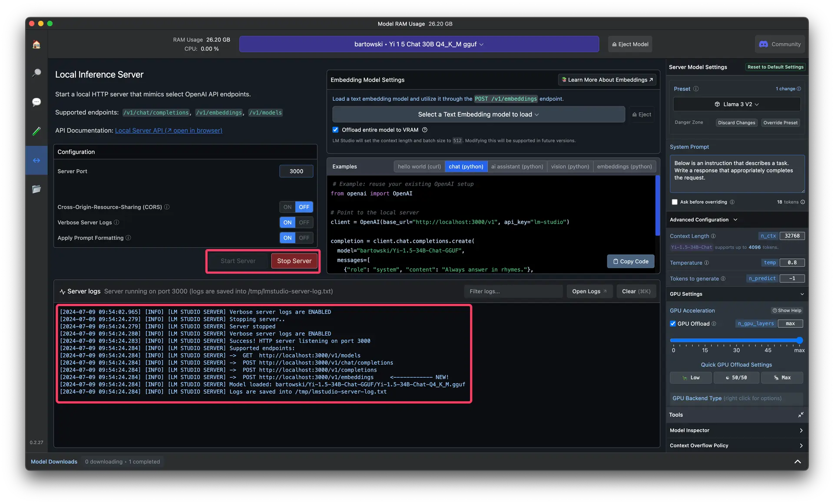Click info icon next to Context Length

tap(713, 236)
